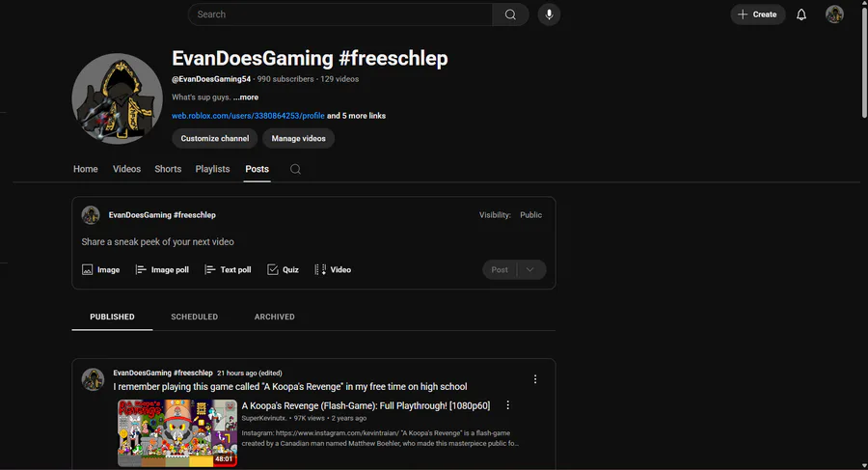
Task: Open the web.roblox.com profile link
Action: [248, 116]
